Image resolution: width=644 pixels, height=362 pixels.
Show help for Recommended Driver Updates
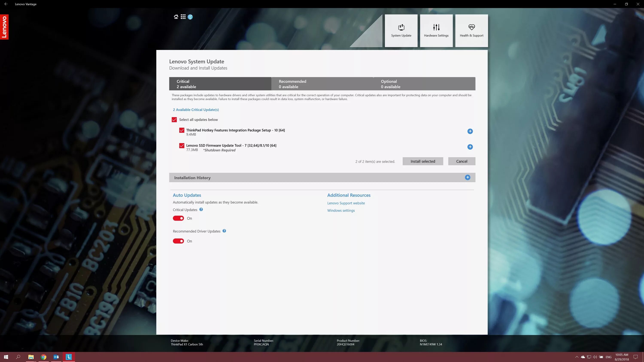(224, 231)
